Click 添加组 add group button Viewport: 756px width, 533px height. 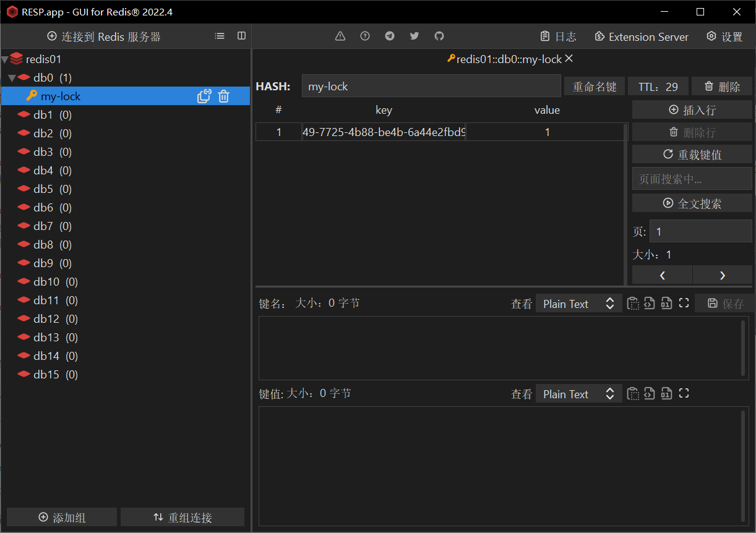coord(62,518)
